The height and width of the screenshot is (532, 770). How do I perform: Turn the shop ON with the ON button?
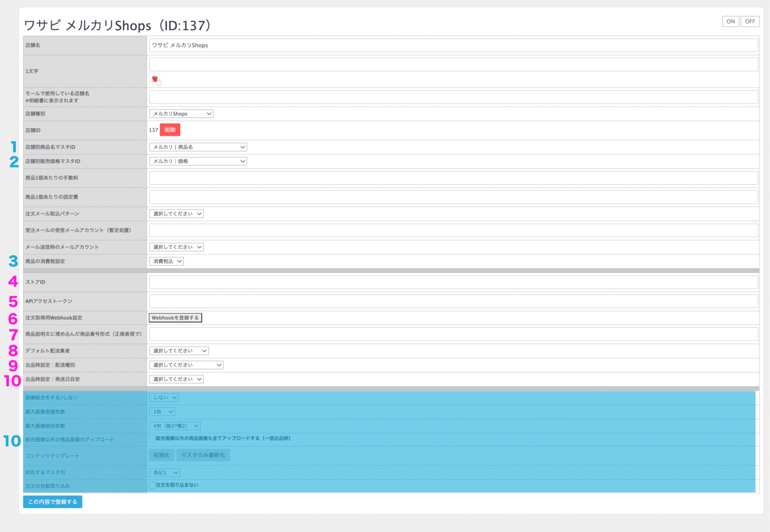pos(730,21)
